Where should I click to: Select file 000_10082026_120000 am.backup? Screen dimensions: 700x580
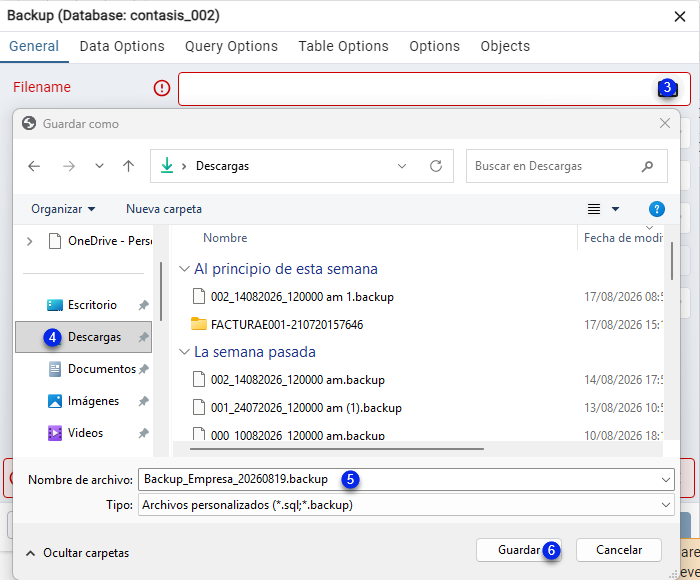(298, 435)
